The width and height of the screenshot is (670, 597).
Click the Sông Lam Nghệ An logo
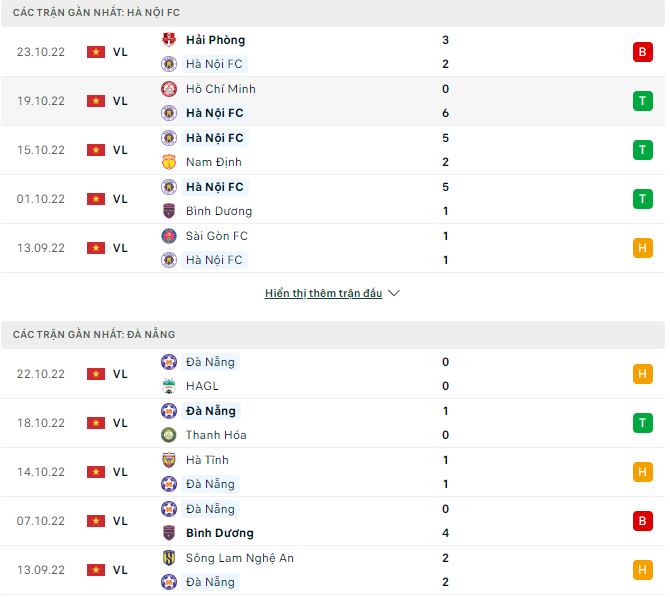(x=168, y=558)
